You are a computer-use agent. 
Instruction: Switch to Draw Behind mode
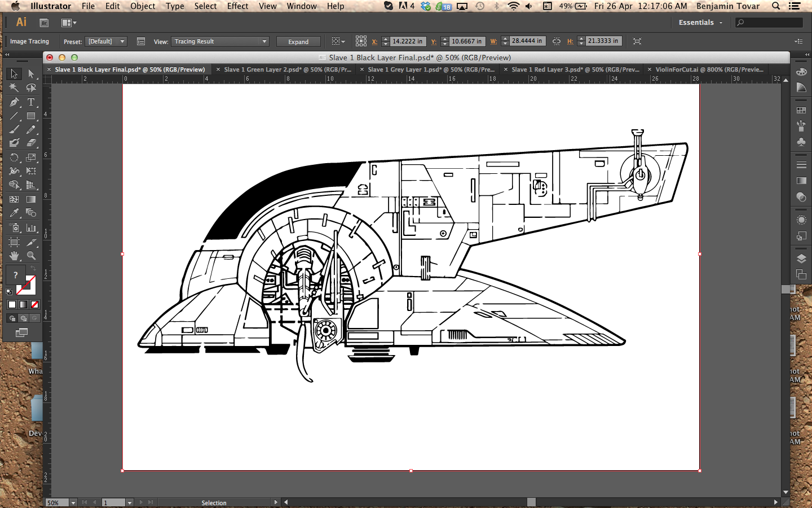click(23, 318)
